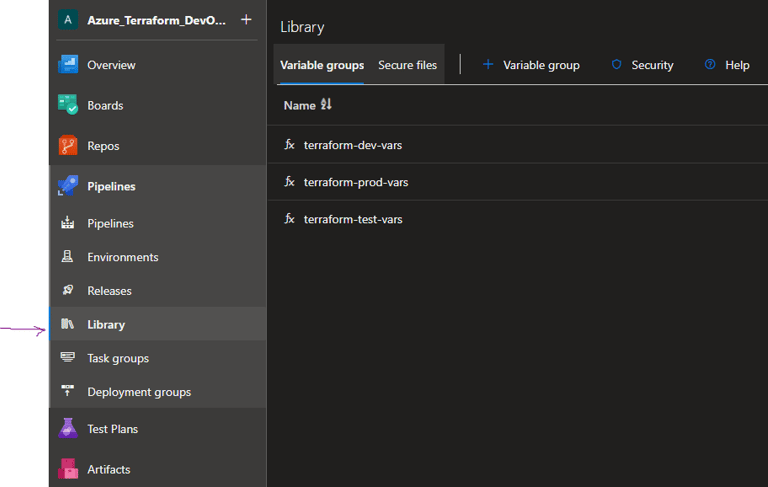
Task: Select the Library menu item
Action: (106, 325)
